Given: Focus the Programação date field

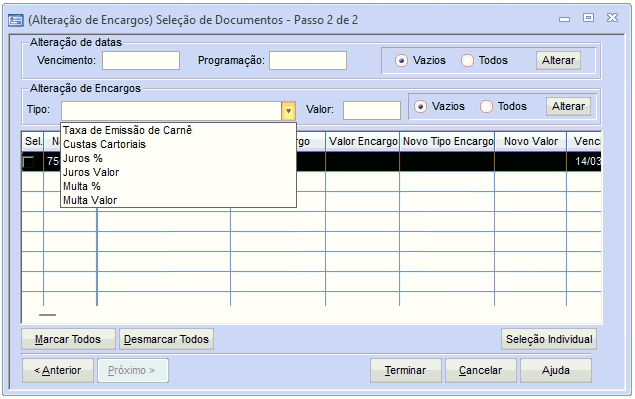Looking at the screenshot, I should [x=308, y=61].
